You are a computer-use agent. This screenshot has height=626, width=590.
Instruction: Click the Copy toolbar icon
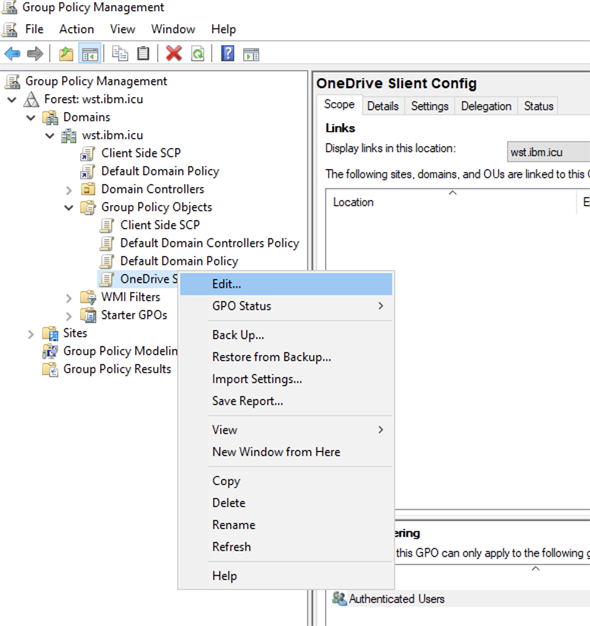pyautogui.click(x=120, y=53)
